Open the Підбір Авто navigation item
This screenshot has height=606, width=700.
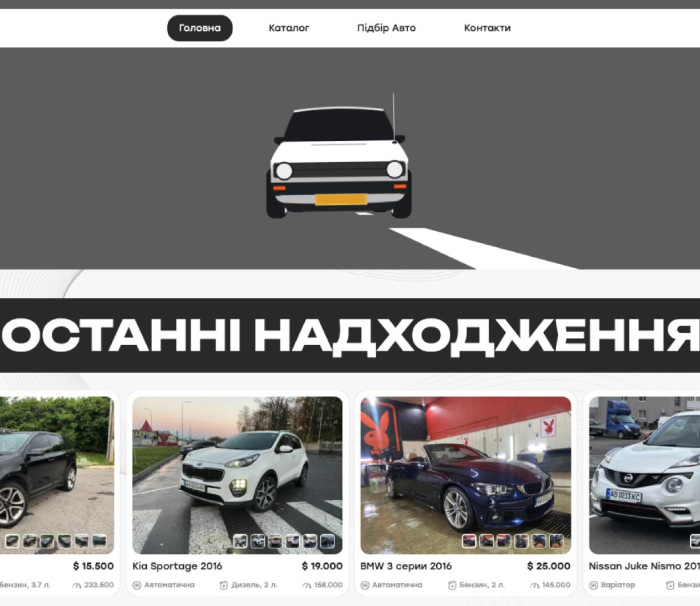(x=387, y=27)
